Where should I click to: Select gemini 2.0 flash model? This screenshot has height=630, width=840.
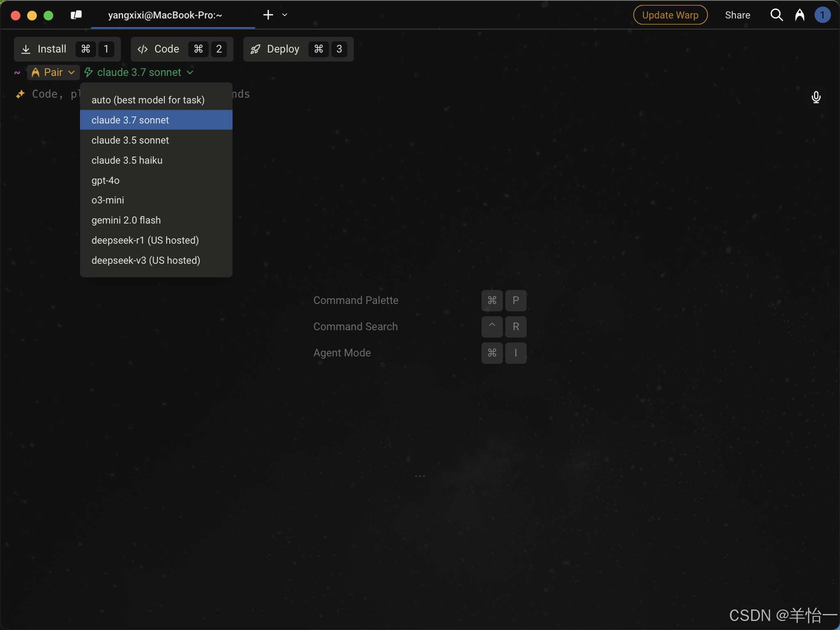(126, 220)
